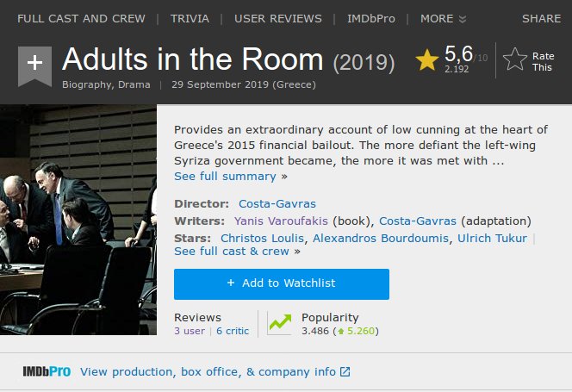This screenshot has height=392, width=572.
Task: Open external link icon beside company info
Action: (x=345, y=372)
